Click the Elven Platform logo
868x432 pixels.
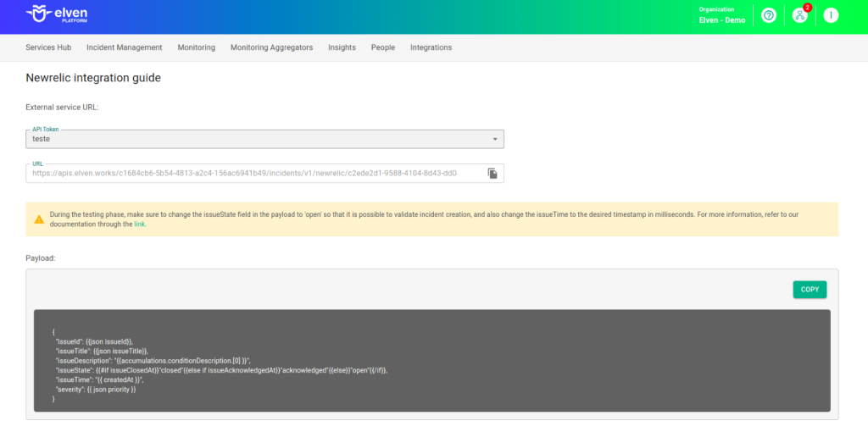pos(57,14)
